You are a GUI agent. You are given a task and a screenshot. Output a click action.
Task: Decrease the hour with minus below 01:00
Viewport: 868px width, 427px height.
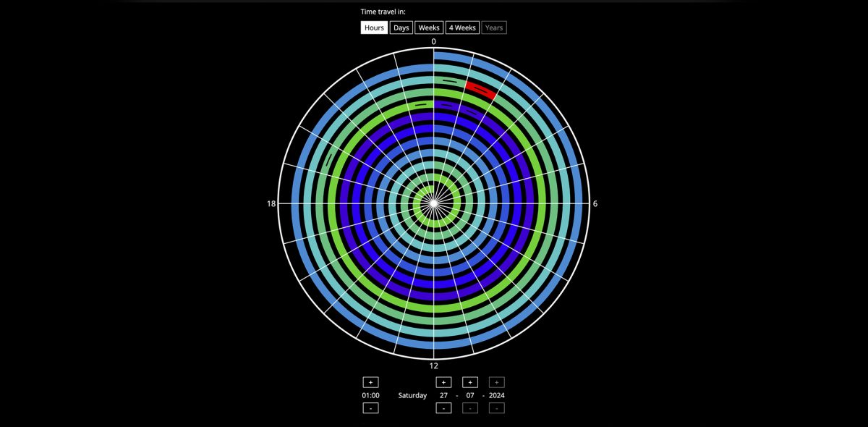tap(370, 408)
